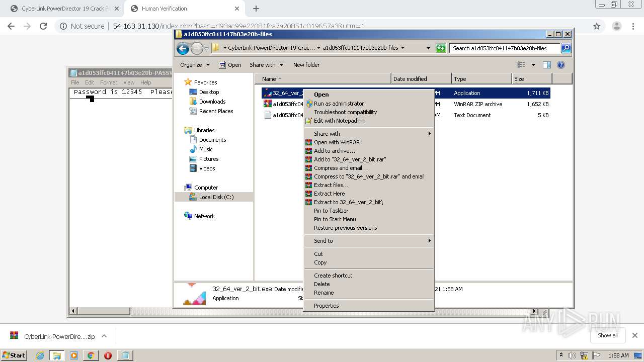
Task: Bookmark page with the star icon
Action: pyautogui.click(x=597, y=26)
